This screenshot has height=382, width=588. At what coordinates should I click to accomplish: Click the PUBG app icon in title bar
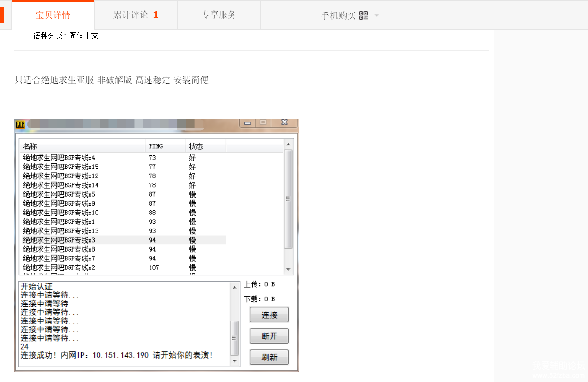click(x=20, y=124)
